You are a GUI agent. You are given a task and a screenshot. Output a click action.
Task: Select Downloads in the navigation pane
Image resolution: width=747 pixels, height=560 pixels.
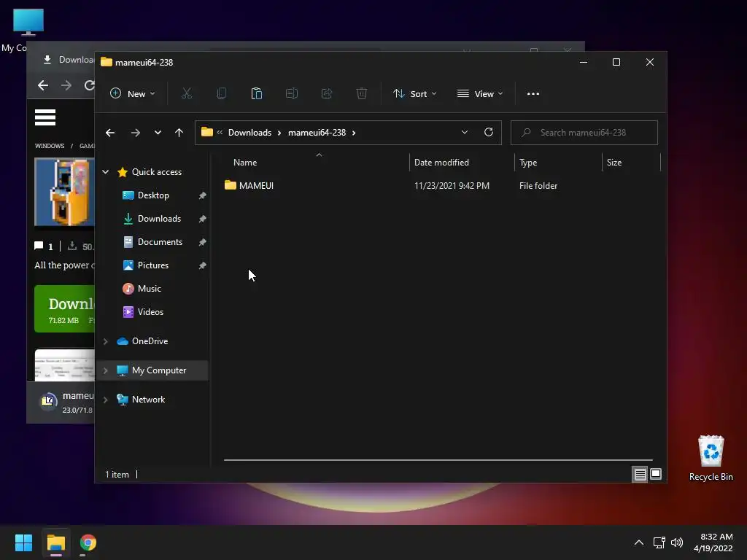pos(159,219)
